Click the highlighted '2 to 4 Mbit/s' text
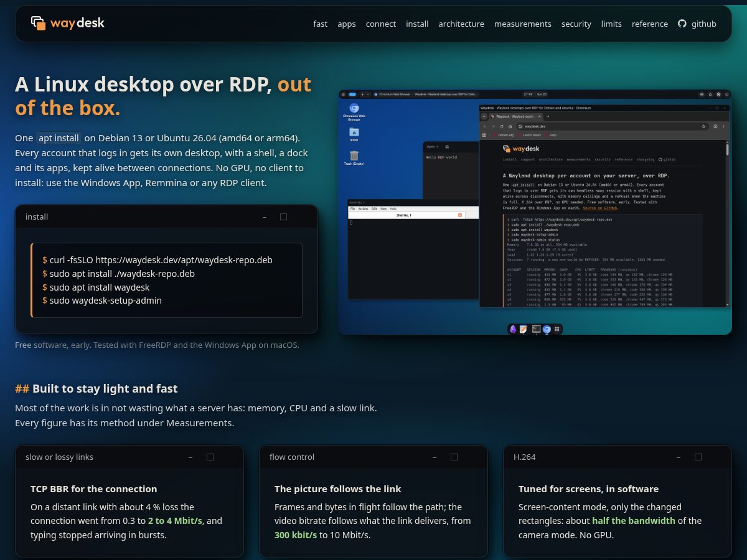Screen dimensions: 747x560 (175, 521)
